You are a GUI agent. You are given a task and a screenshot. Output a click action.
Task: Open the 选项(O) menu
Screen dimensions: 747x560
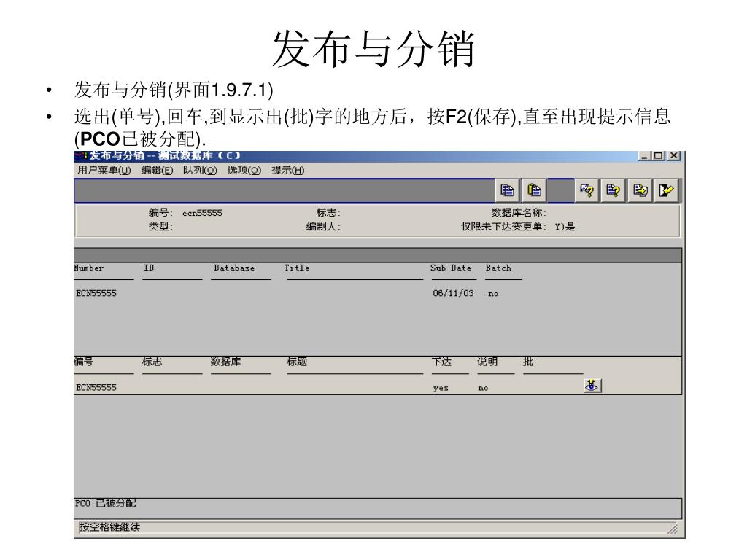coord(244,170)
